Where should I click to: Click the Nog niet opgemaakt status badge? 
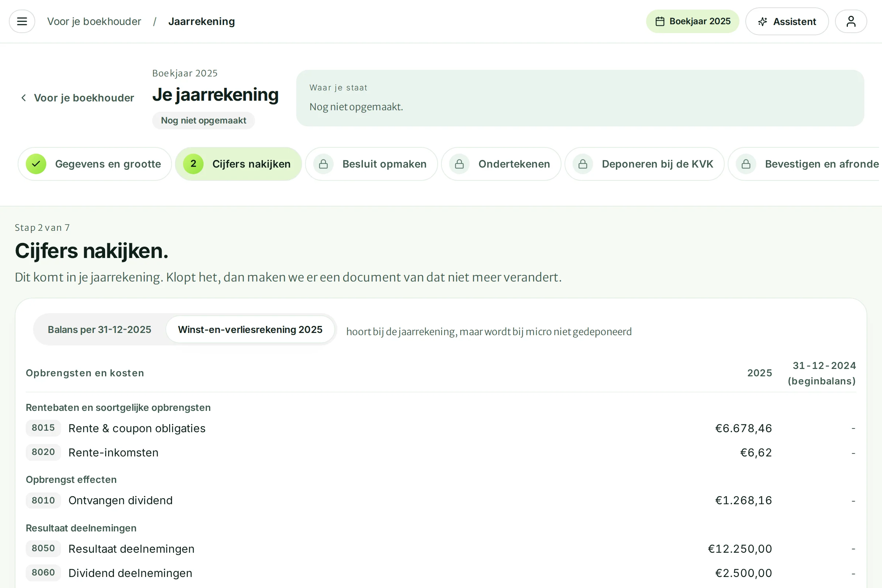click(x=204, y=121)
